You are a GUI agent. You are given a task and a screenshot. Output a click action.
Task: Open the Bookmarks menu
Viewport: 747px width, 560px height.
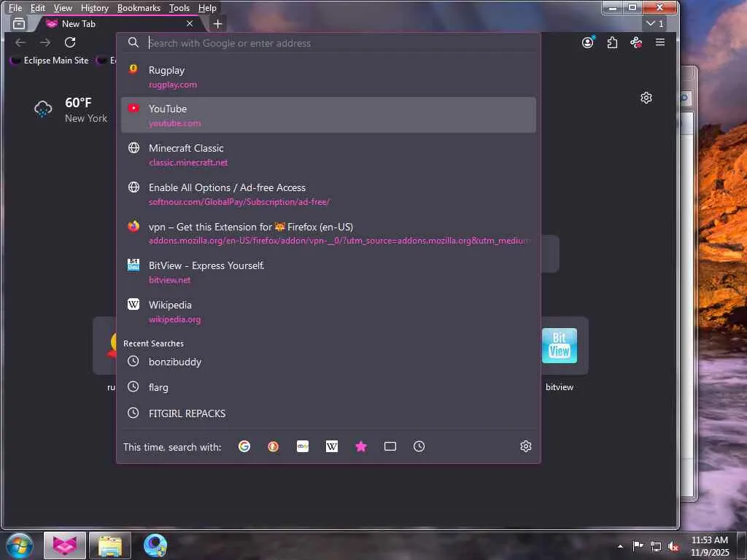tap(139, 7)
